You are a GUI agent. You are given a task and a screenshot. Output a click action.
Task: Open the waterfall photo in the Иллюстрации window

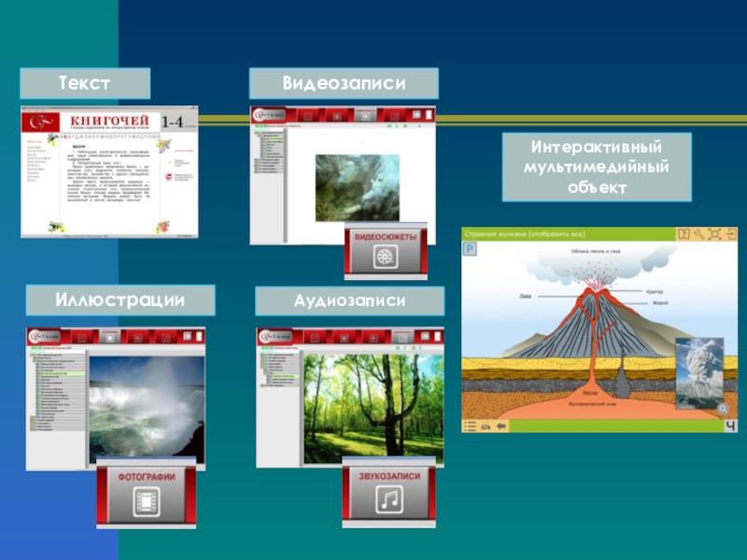147,410
